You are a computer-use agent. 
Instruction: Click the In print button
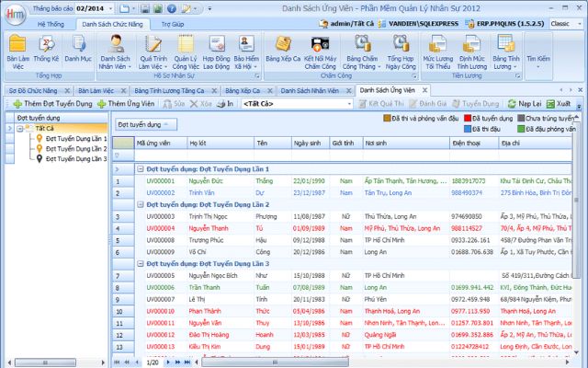(225, 104)
